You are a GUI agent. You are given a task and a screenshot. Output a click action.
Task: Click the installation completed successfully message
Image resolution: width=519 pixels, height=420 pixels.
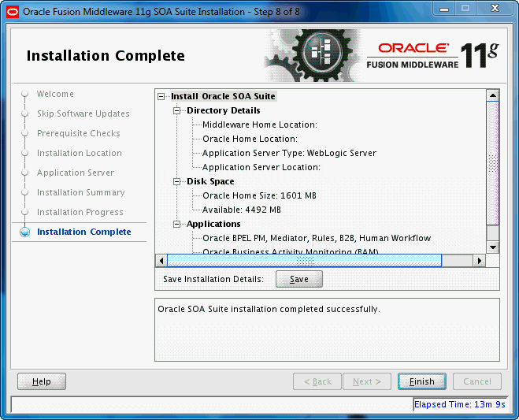click(269, 310)
